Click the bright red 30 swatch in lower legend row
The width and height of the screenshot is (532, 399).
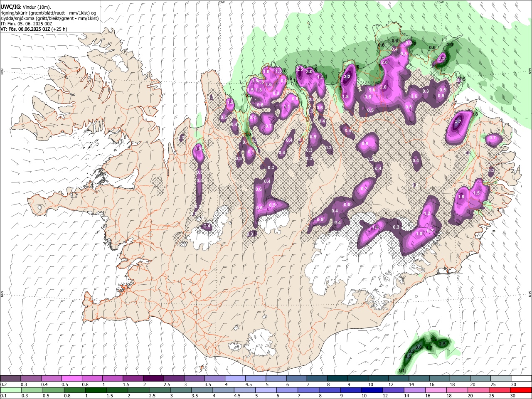[521, 390]
